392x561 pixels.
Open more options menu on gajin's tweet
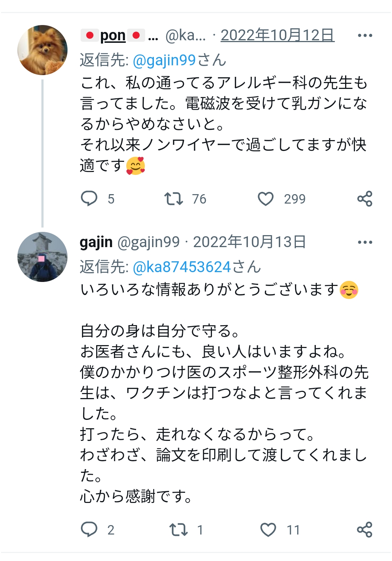(x=365, y=242)
